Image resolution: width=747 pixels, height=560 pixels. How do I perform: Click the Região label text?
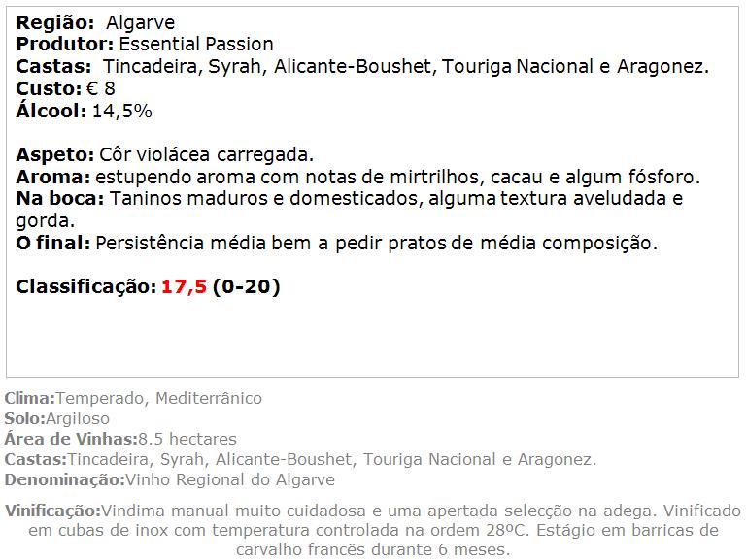[x=55, y=23]
